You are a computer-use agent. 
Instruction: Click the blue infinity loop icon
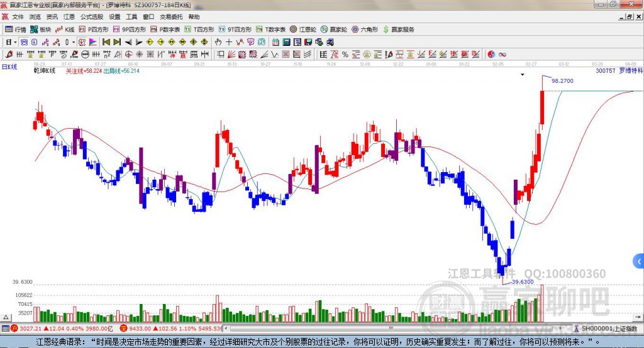pos(502,54)
